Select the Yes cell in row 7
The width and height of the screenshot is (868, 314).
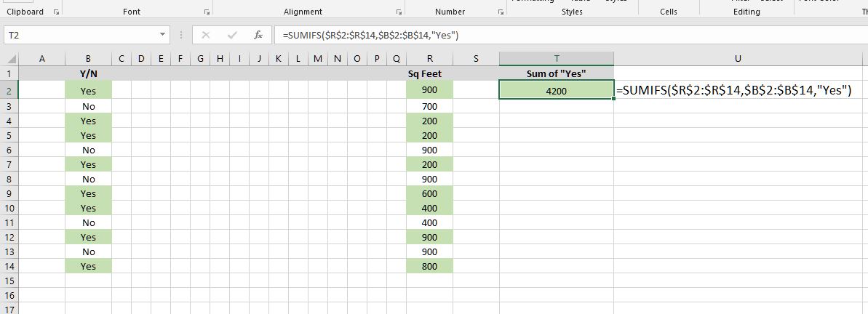(88, 165)
